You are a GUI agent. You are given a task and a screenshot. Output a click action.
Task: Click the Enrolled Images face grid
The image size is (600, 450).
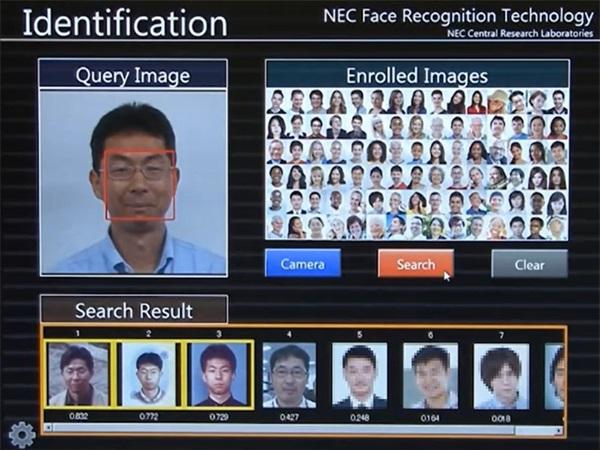(x=417, y=164)
